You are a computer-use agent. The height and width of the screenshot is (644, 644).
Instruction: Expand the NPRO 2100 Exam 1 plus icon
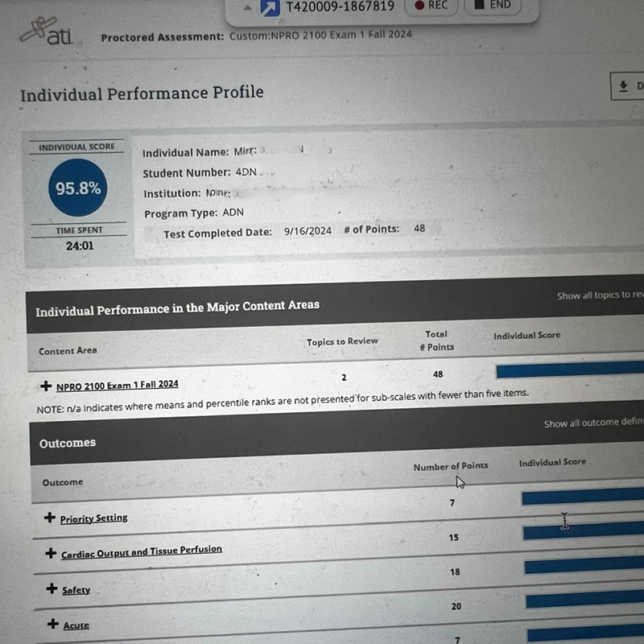[x=46, y=386]
